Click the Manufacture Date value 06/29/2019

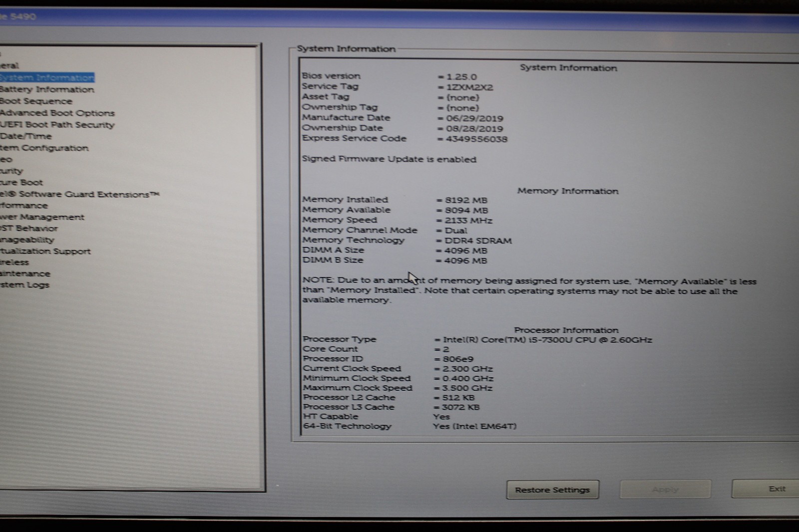[474, 118]
